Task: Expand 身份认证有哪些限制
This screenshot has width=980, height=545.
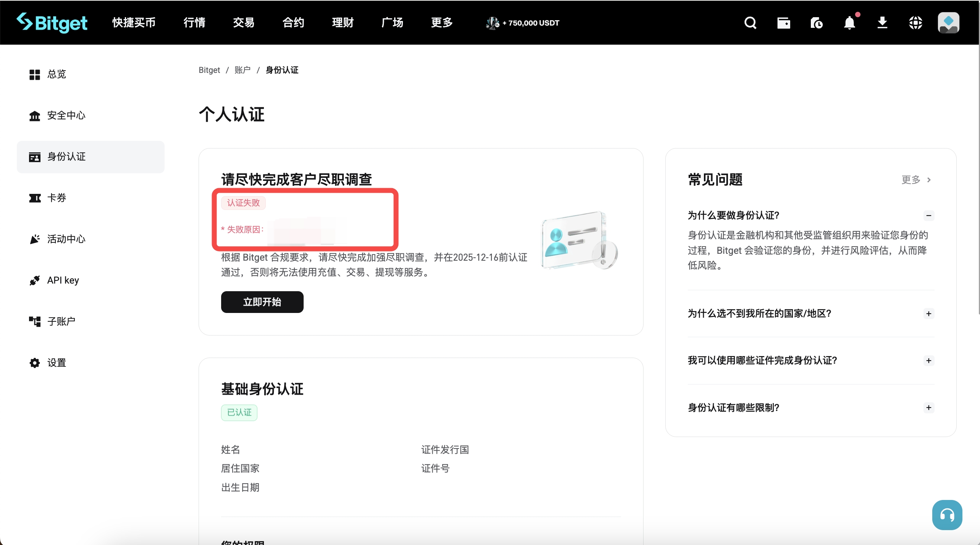Action: coord(929,408)
